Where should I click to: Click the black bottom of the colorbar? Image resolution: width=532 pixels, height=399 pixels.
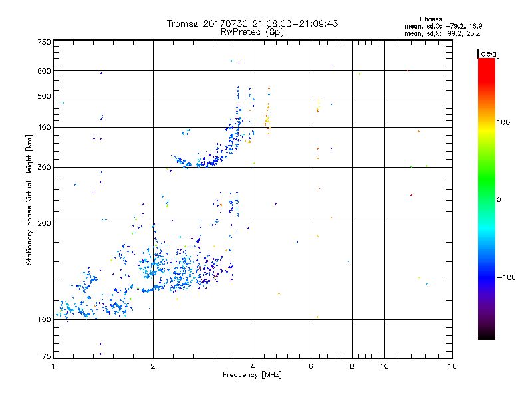tap(487, 334)
